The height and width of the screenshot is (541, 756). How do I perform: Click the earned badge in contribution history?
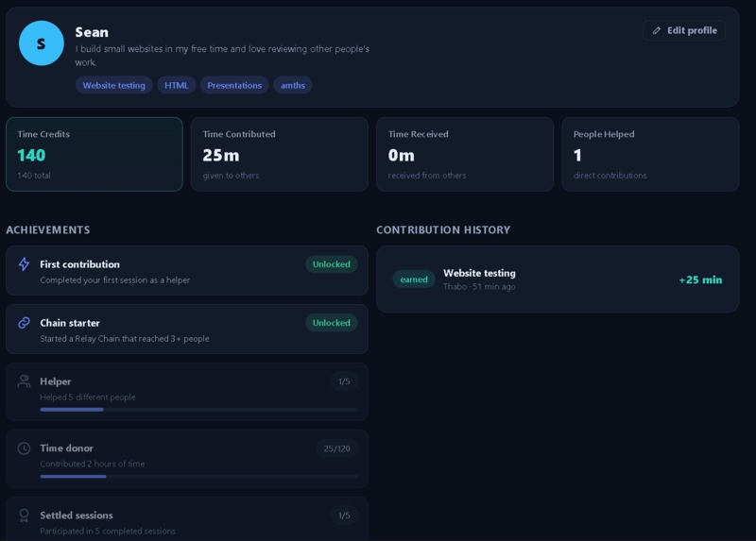pyautogui.click(x=414, y=279)
